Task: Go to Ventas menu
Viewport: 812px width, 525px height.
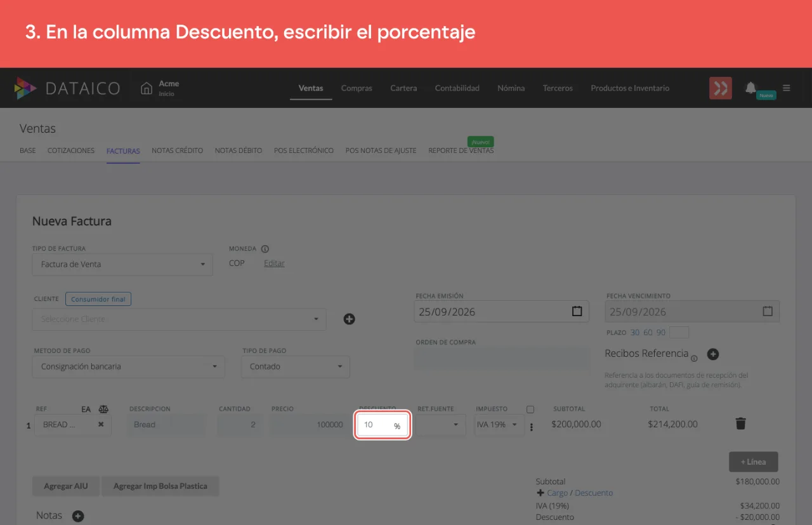Action: pyautogui.click(x=311, y=88)
